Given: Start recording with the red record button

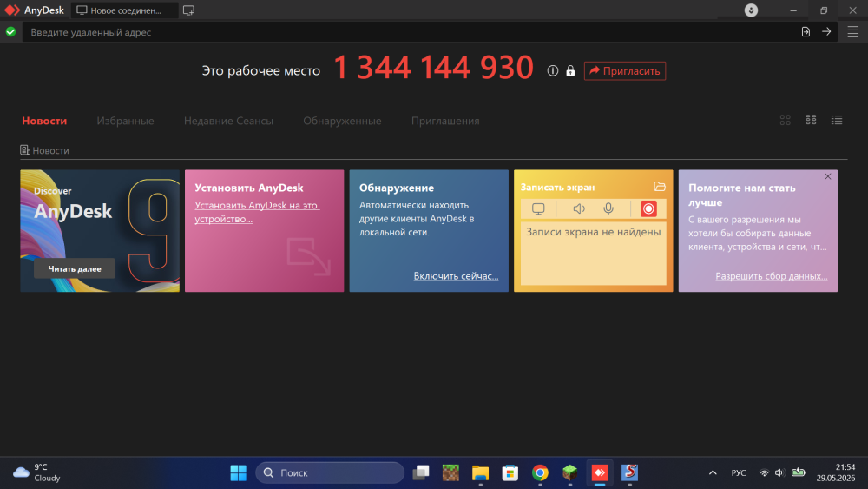Looking at the screenshot, I should [x=648, y=208].
